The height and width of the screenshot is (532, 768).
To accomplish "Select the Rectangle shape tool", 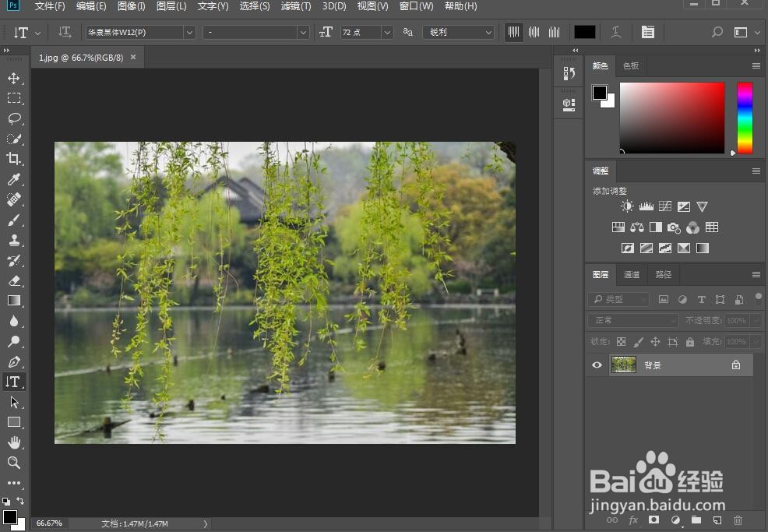I will tap(14, 422).
